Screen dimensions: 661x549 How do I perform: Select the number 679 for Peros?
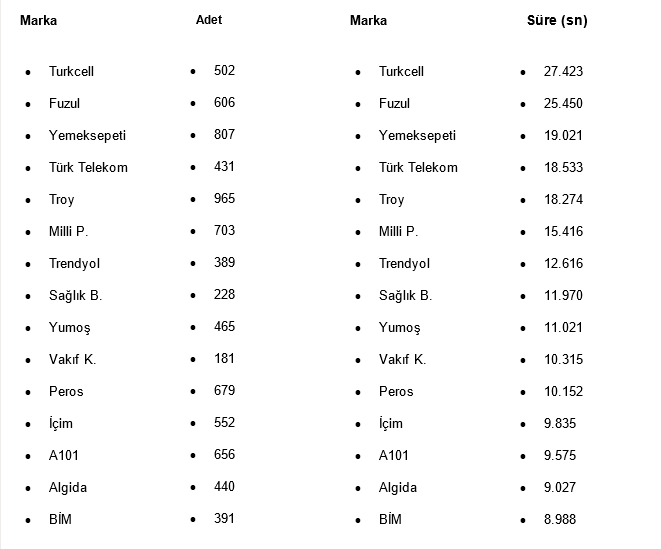pyautogui.click(x=224, y=391)
